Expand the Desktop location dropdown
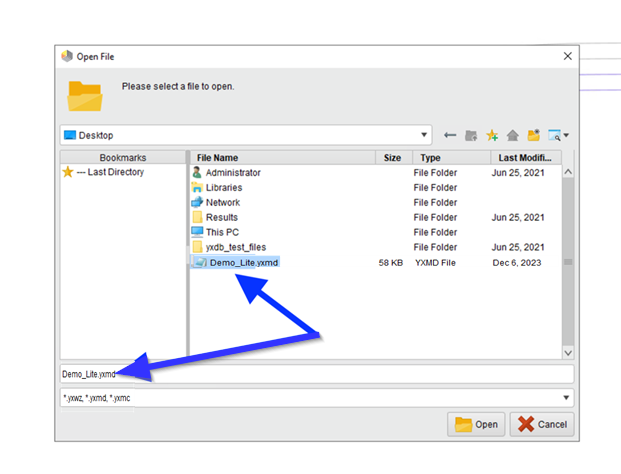The width and height of the screenshot is (621, 474). tap(425, 135)
